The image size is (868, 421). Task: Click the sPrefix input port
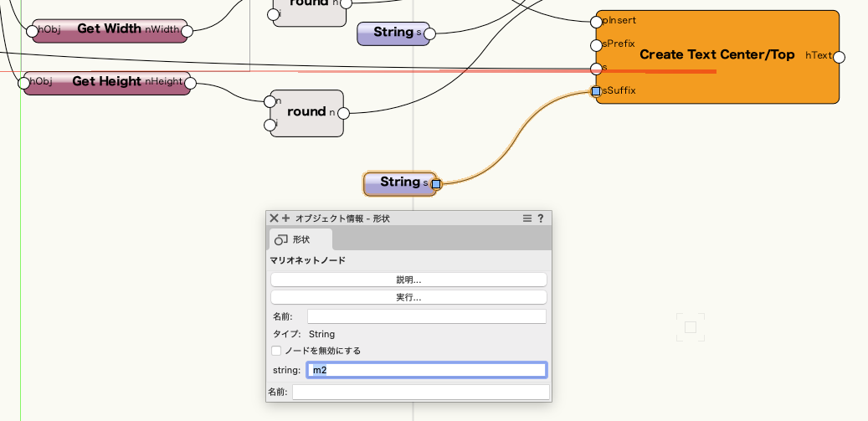(x=596, y=44)
